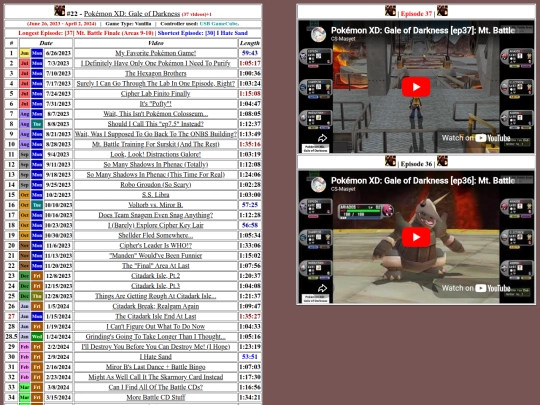Open the ep36 video title link in the embed
Screen dimensions: 540x405
point(423,180)
